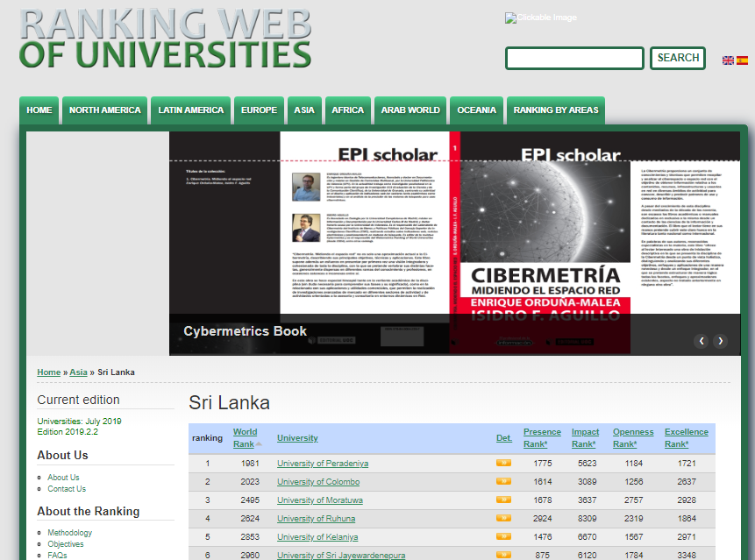This screenshot has width=755, height=560.
Task: Show previous slide in banner carousel
Action: tap(702, 341)
